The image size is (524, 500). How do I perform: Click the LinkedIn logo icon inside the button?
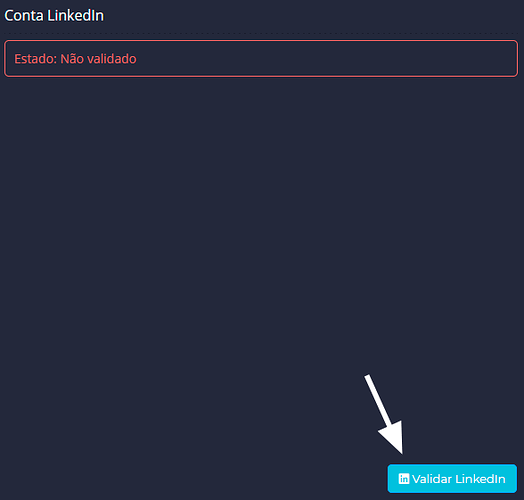pyautogui.click(x=404, y=479)
